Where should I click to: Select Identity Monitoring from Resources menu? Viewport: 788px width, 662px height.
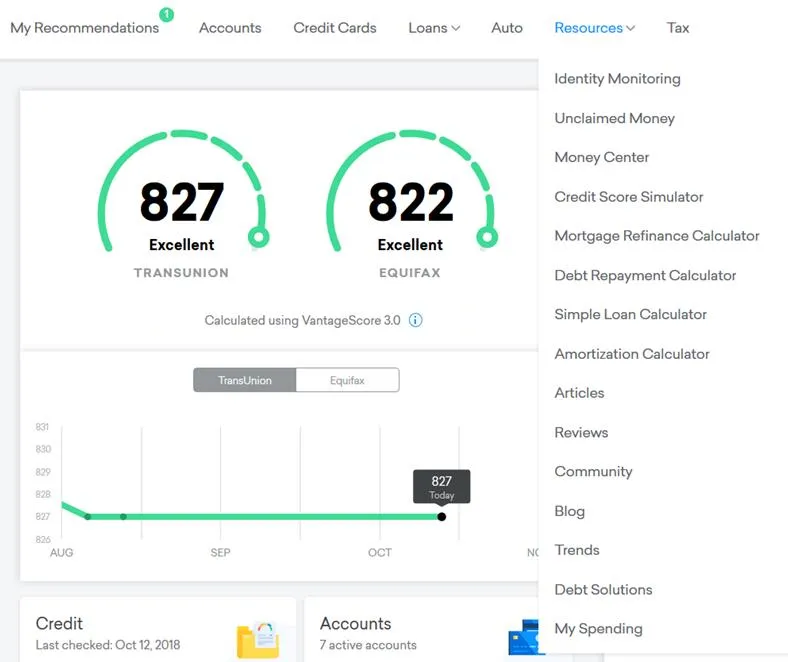click(x=617, y=79)
